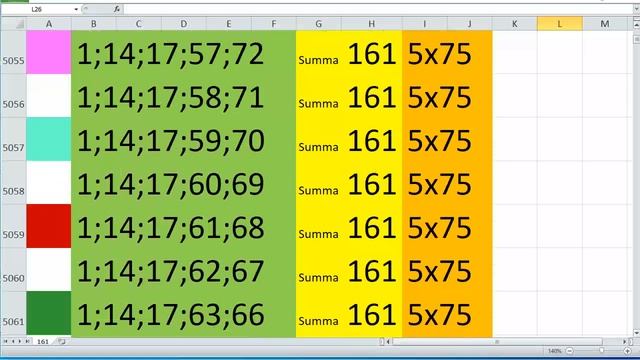Select column H header
Screen dimensions: 640x360
[x=371, y=24]
